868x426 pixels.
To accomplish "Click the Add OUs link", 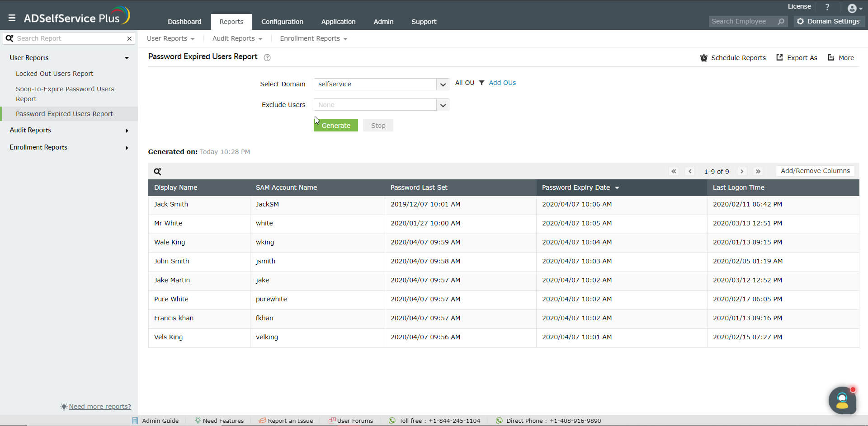I will 502,83.
